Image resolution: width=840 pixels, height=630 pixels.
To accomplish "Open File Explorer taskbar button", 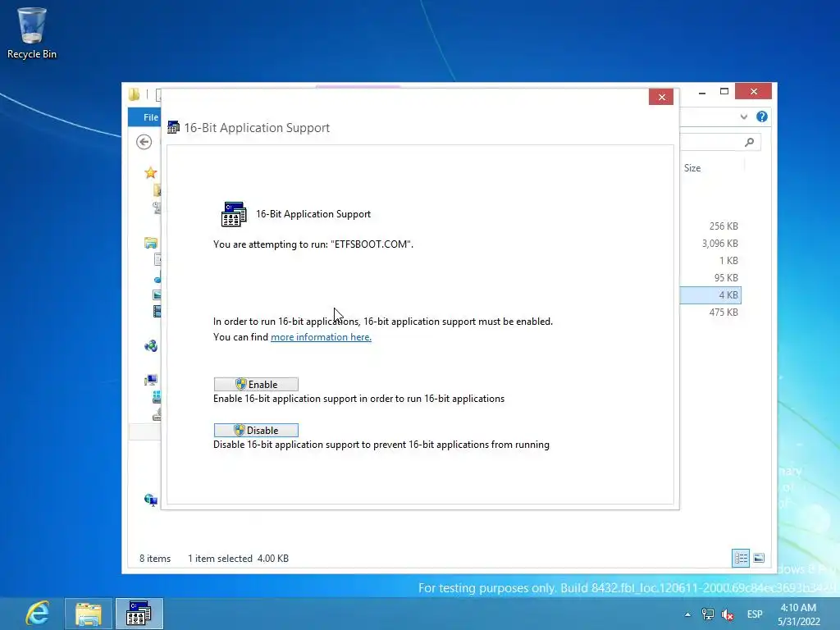I will (89, 614).
